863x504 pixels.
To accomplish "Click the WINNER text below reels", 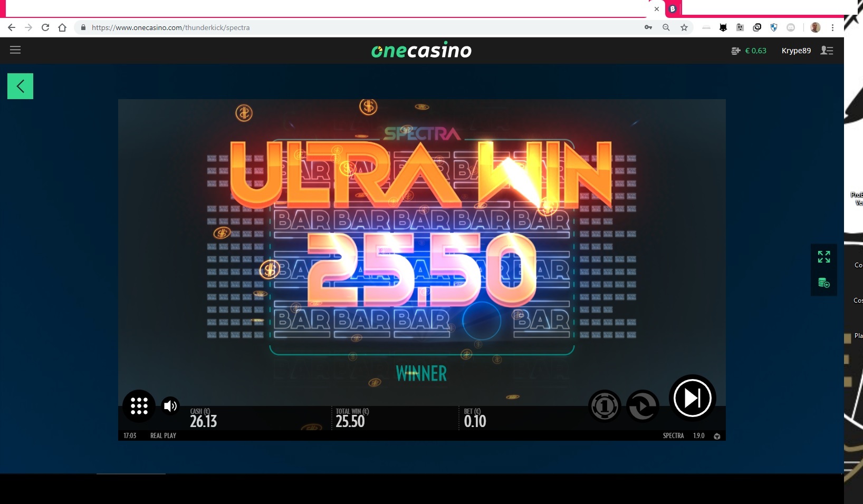I will tap(421, 374).
